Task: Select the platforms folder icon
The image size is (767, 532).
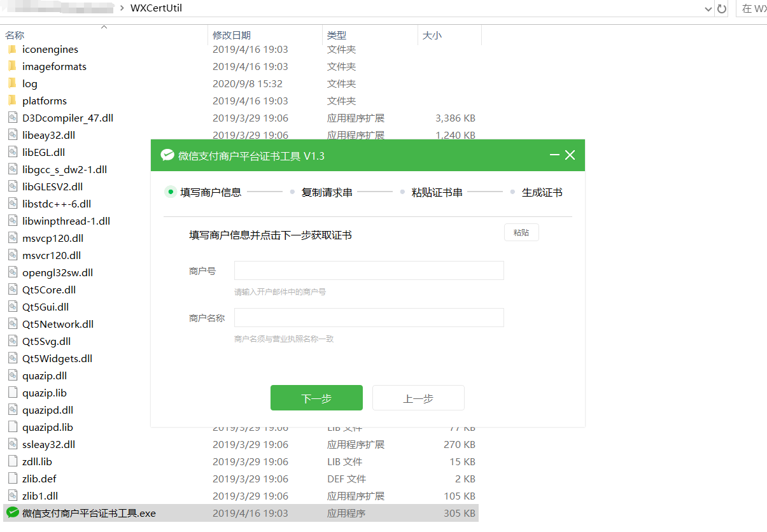Action: pyautogui.click(x=12, y=101)
